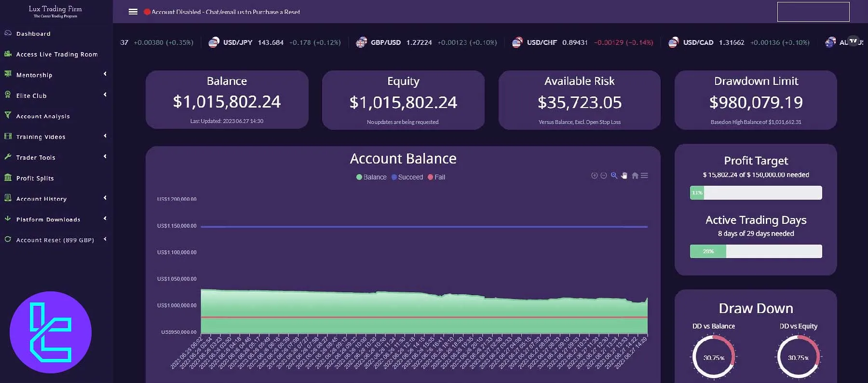This screenshot has width=868, height=383.
Task: Expand the Mentorship submenu arrow
Action: pyautogui.click(x=105, y=74)
